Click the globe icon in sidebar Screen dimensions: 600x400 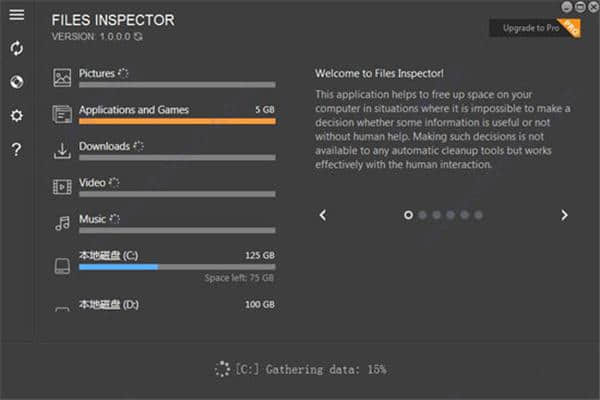pyautogui.click(x=16, y=82)
